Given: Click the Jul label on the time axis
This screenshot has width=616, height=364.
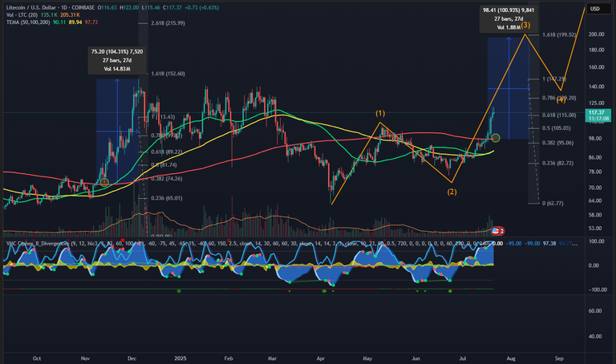Looking at the screenshot, I should click(x=463, y=358).
